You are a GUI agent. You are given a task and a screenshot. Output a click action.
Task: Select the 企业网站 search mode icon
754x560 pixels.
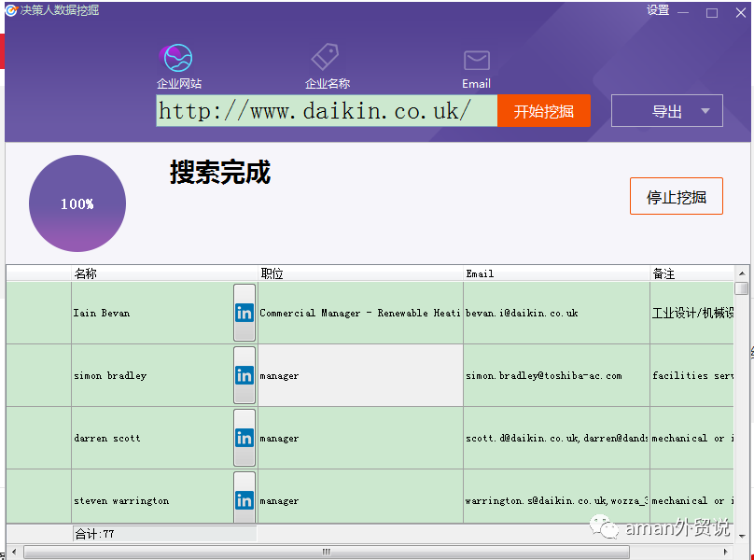pos(176,58)
